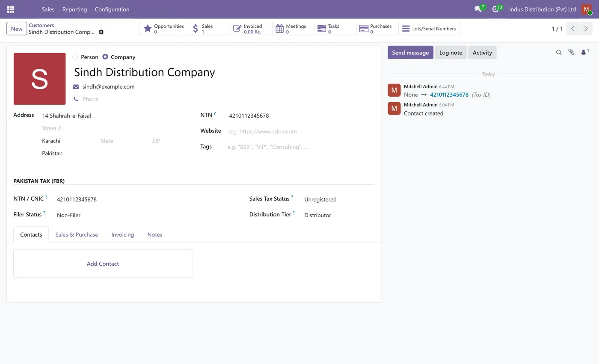The width and height of the screenshot is (599, 364).
Task: Open Sales Tax Status dropdown showing Unregistered
Action: (x=339, y=199)
